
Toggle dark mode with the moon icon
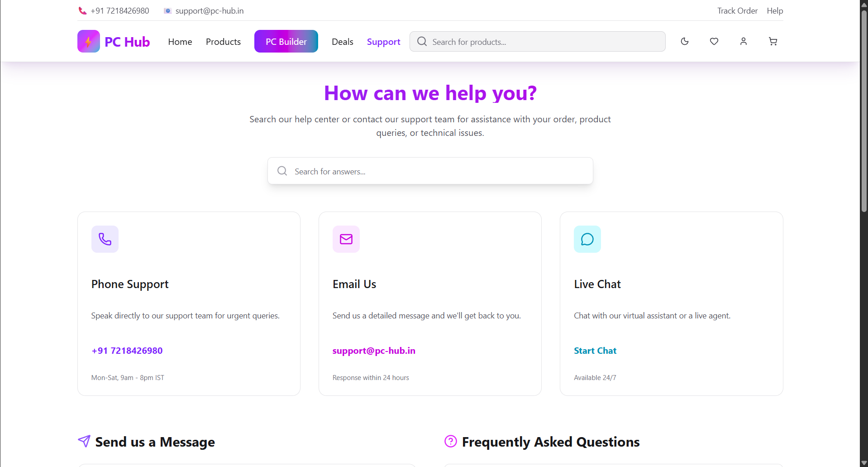[685, 41]
